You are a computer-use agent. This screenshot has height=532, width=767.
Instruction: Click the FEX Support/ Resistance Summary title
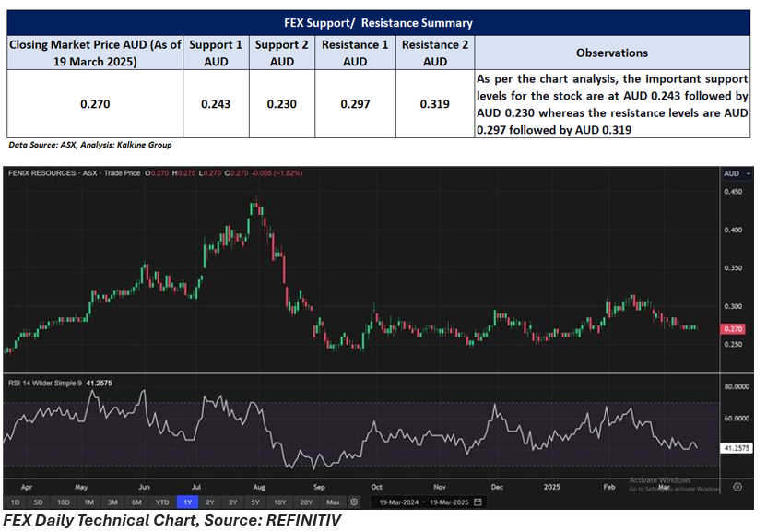tap(379, 23)
